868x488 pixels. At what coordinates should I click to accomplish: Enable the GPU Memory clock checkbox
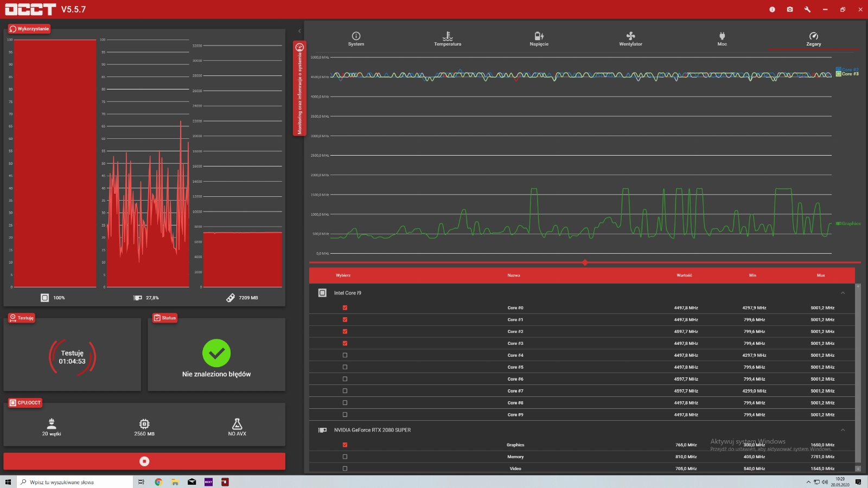click(x=345, y=457)
